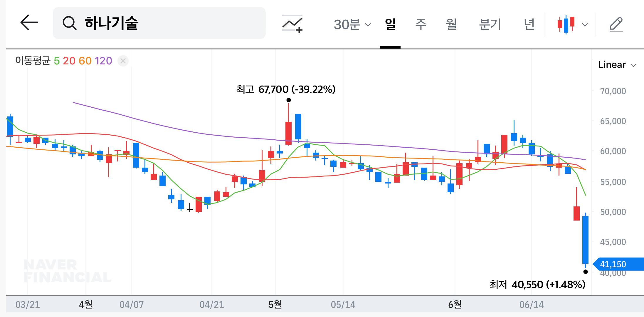
Task: Click the 6월 date axis label
Action: 455,305
